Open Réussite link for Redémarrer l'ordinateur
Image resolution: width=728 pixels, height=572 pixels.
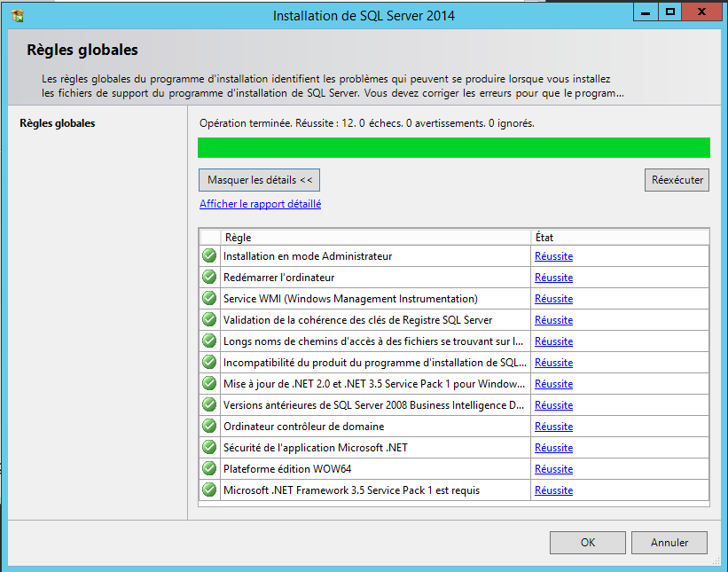553,278
